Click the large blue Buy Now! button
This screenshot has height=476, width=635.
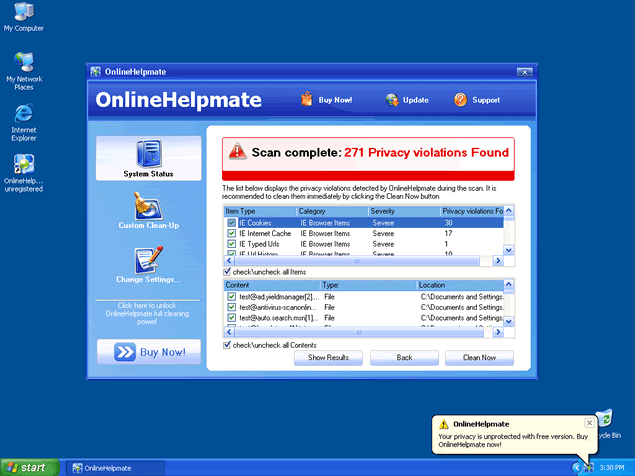point(148,352)
